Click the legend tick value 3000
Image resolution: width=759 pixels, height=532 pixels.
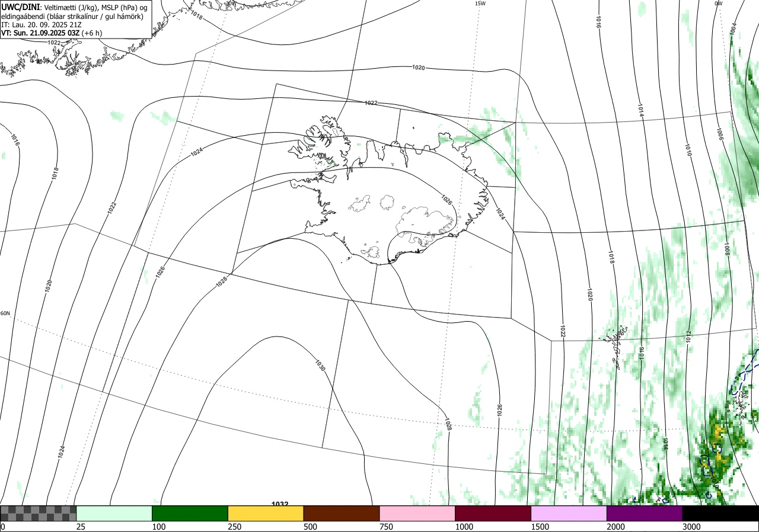point(692,527)
